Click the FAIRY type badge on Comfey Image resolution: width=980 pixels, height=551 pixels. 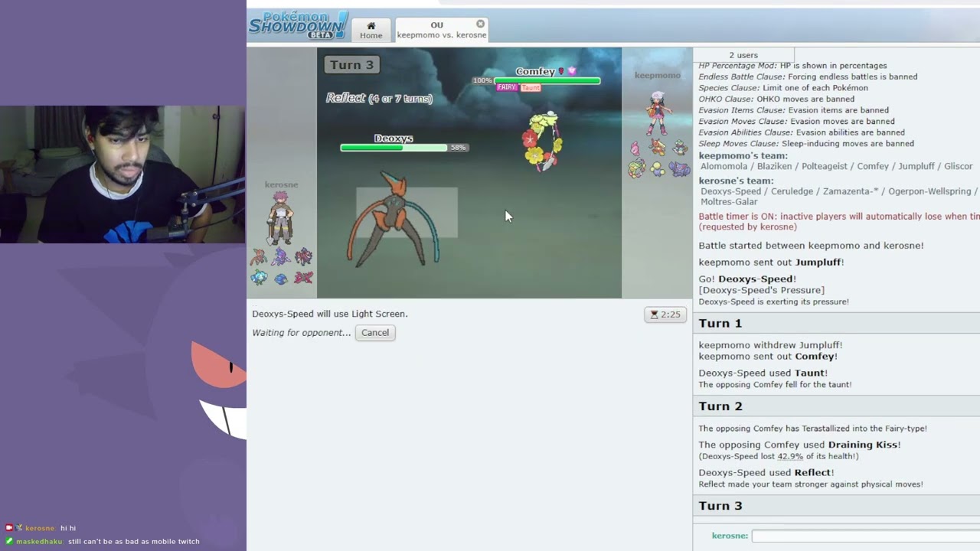pos(507,88)
